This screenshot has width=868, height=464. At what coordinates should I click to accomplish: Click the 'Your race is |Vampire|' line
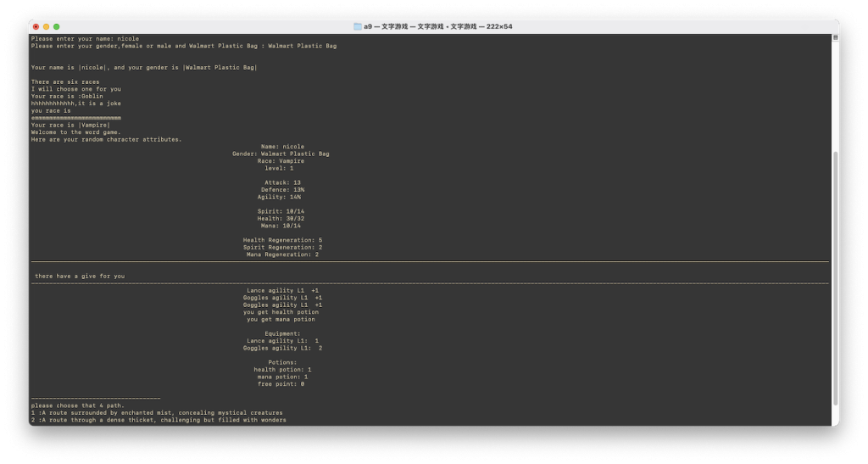click(x=70, y=126)
